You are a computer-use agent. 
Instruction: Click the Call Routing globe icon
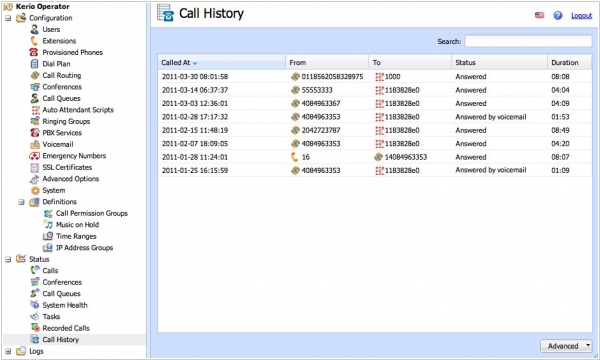point(34,75)
